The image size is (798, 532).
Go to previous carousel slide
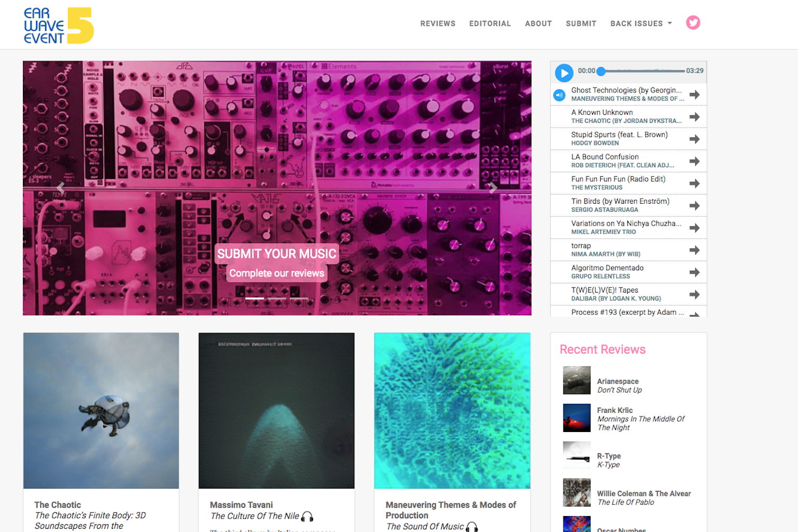tap(61, 188)
